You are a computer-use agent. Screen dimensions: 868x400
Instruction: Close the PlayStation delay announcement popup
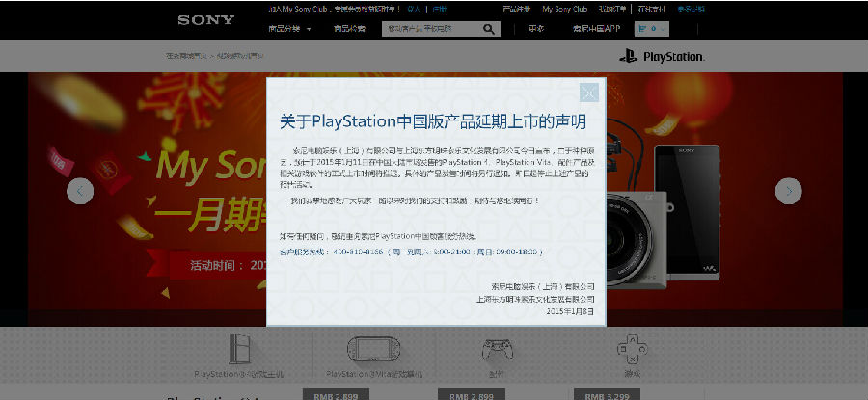click(589, 93)
